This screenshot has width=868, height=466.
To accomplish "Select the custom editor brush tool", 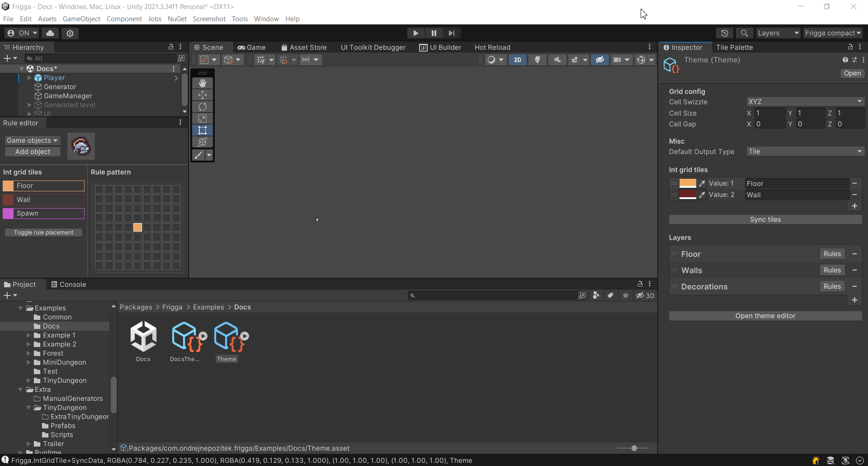I will pos(199,155).
